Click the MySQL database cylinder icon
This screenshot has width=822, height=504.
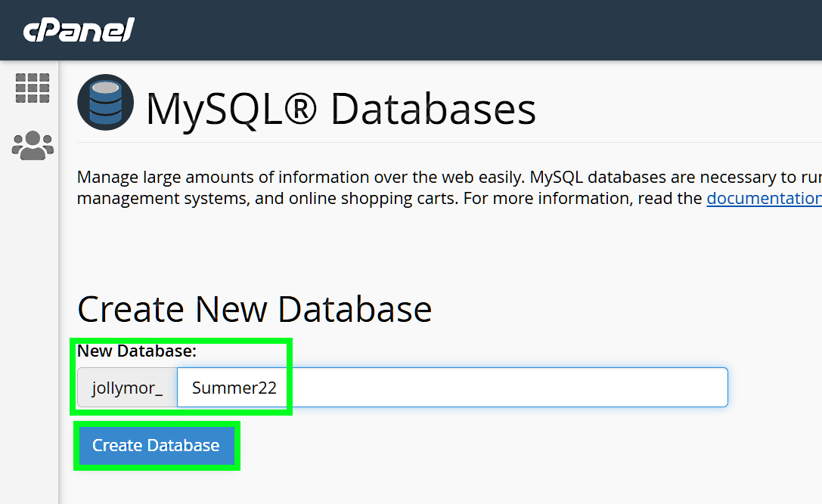point(106,102)
